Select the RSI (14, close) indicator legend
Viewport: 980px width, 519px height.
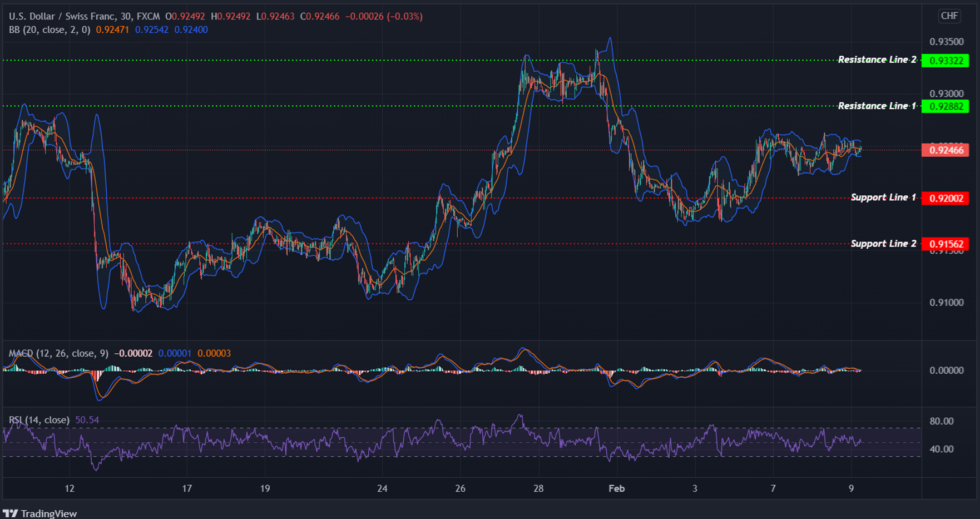(38, 420)
